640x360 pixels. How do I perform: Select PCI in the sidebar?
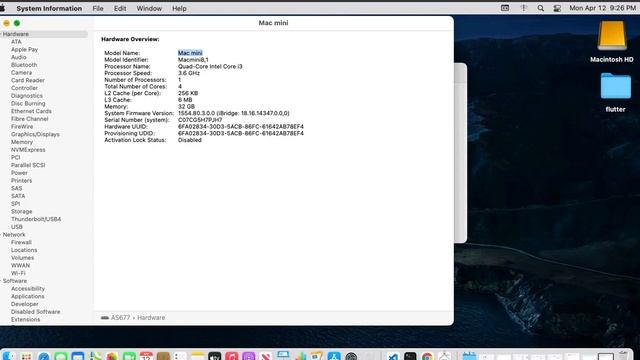tap(16, 158)
